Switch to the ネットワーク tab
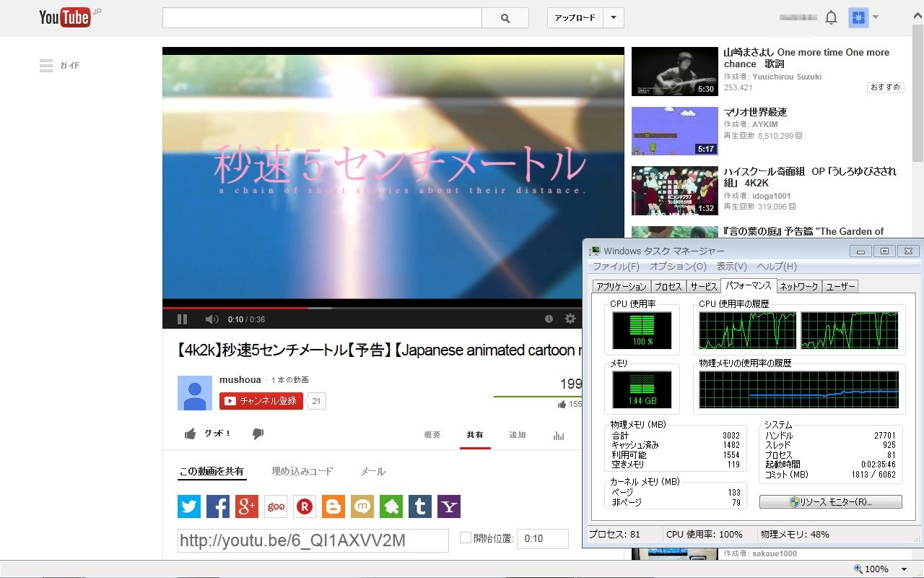Image resolution: width=924 pixels, height=578 pixels. point(799,287)
